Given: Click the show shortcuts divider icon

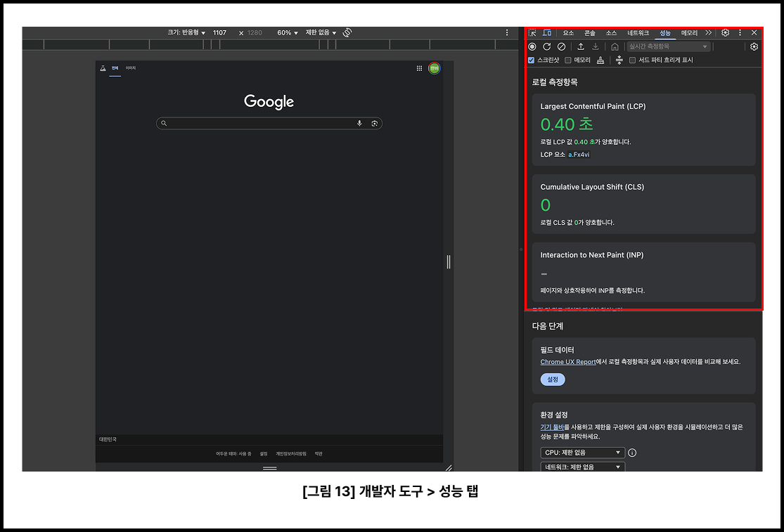Looking at the screenshot, I should pos(619,60).
